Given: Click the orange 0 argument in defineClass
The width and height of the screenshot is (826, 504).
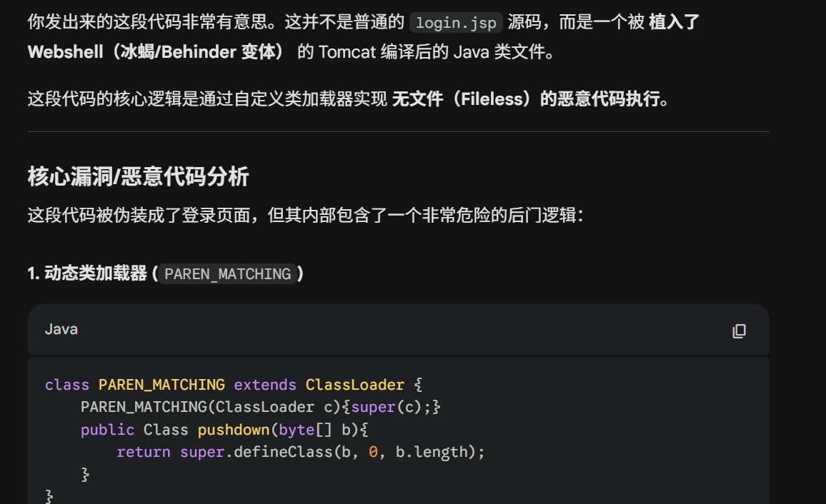Looking at the screenshot, I should tap(372, 452).
